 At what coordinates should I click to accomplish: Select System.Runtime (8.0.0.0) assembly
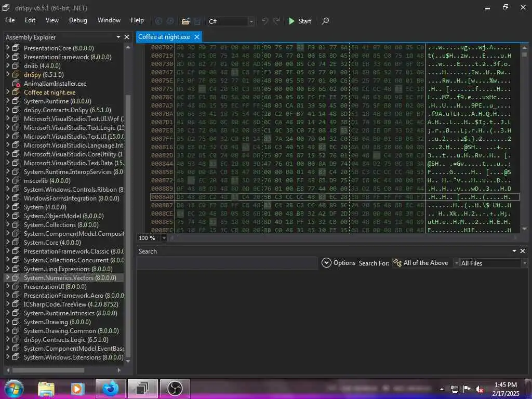57,101
